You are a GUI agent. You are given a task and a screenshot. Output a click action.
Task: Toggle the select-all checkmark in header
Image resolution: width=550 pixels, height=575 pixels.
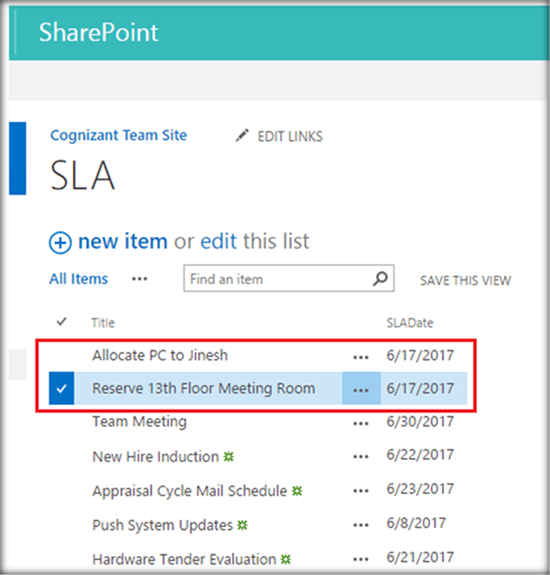point(62,322)
